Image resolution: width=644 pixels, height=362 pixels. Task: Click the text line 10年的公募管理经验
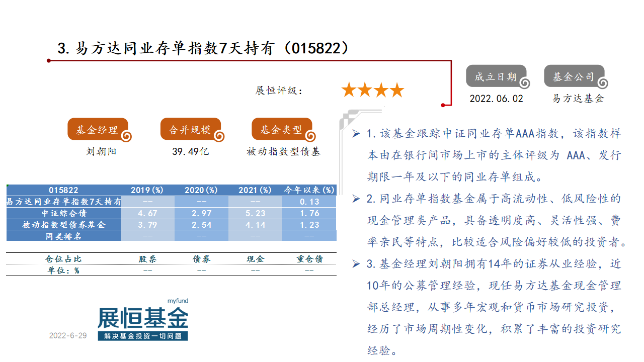click(x=494, y=286)
